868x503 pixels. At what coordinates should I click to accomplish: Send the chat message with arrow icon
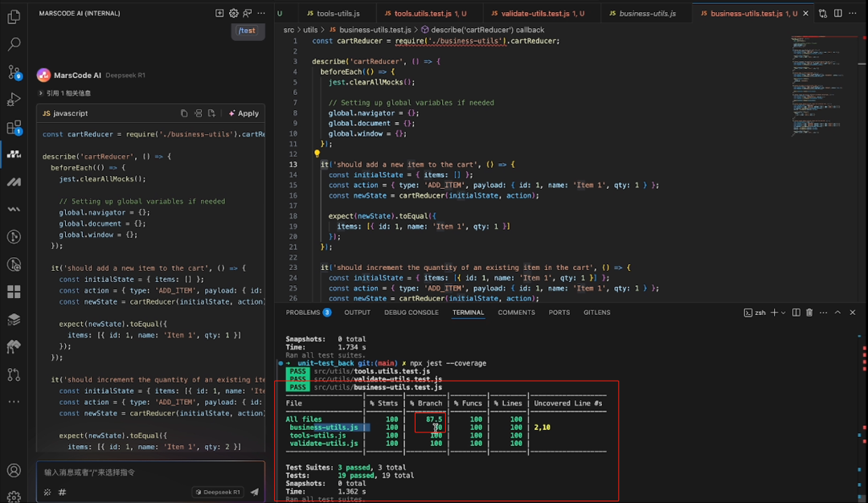(255, 492)
